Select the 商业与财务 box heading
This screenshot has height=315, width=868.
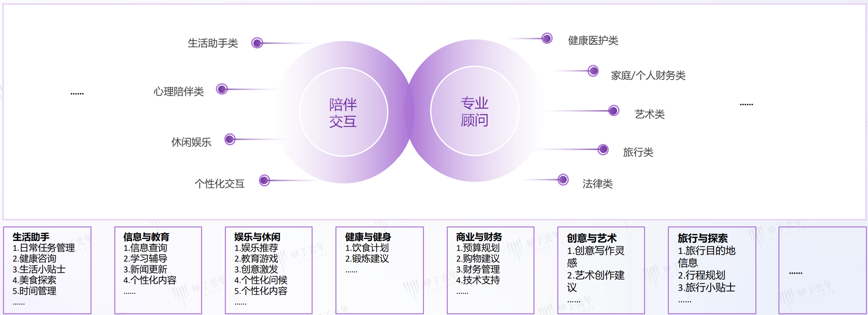(479, 237)
